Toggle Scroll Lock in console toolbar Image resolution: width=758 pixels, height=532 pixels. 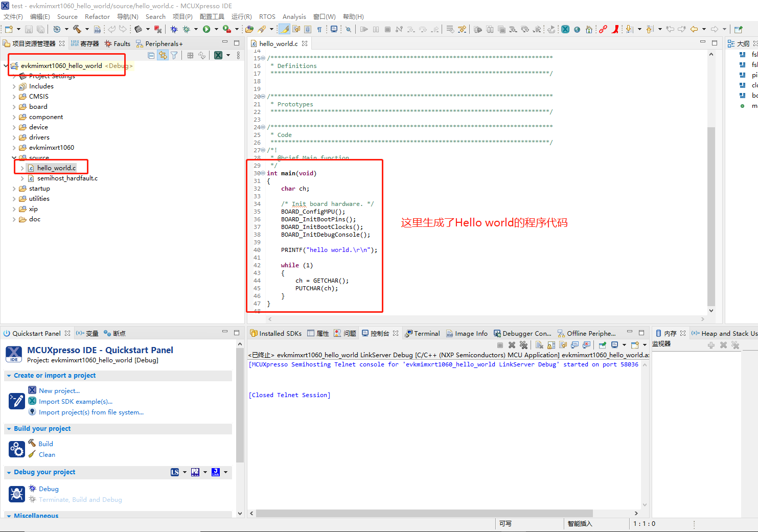click(x=551, y=345)
